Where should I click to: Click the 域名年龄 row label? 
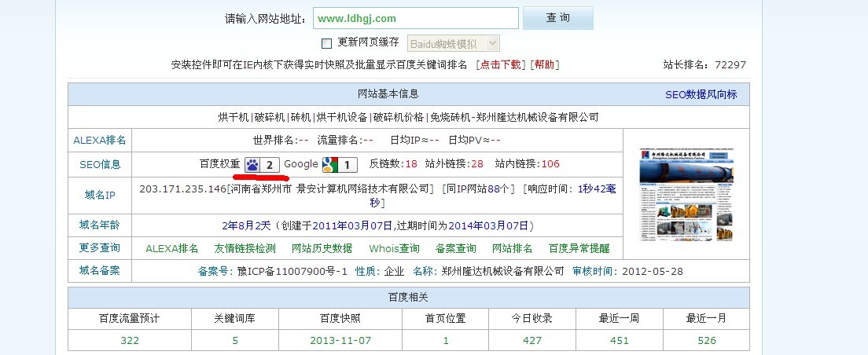pos(100,225)
